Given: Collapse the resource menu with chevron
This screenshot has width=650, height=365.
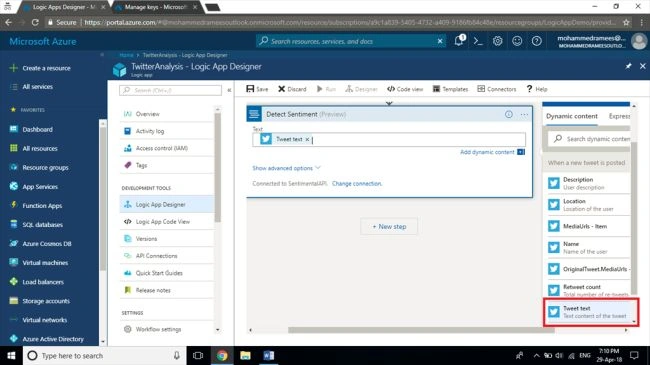Looking at the screenshot, I should [229, 90].
